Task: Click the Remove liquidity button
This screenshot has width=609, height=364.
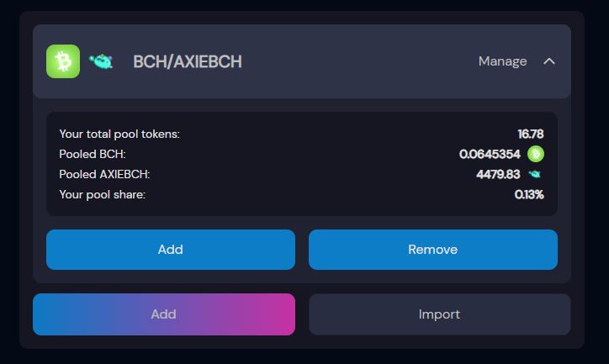Action: point(433,250)
